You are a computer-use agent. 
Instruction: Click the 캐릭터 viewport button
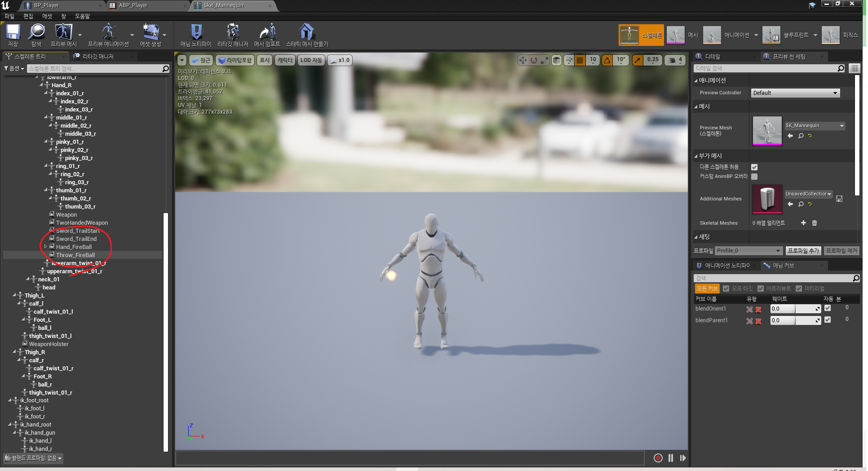[x=285, y=60]
